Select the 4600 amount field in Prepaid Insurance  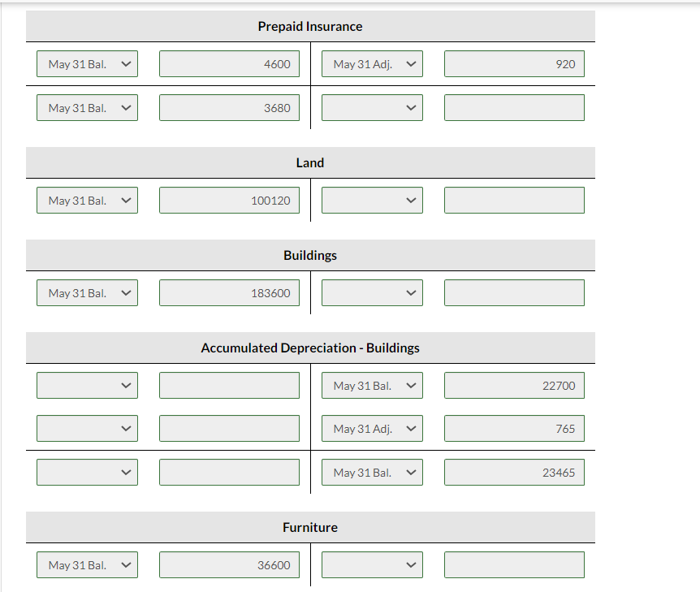tap(230, 63)
